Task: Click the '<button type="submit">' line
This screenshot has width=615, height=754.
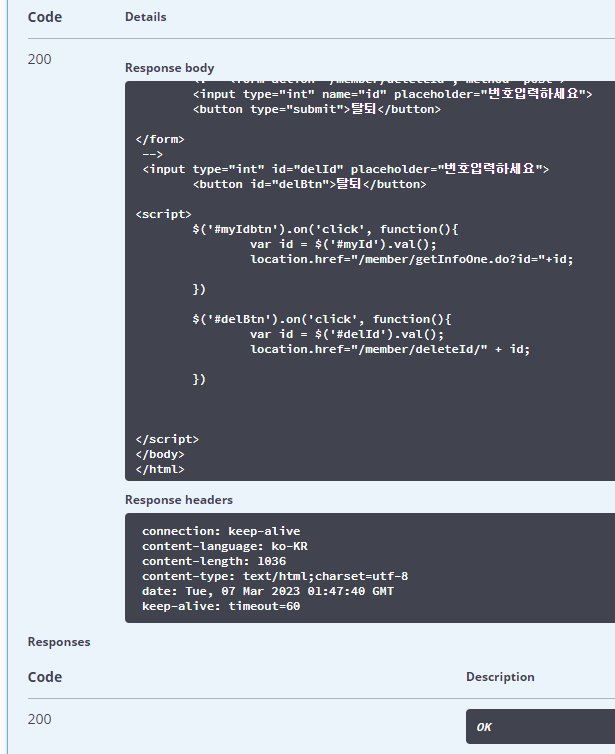Action: [x=317, y=109]
